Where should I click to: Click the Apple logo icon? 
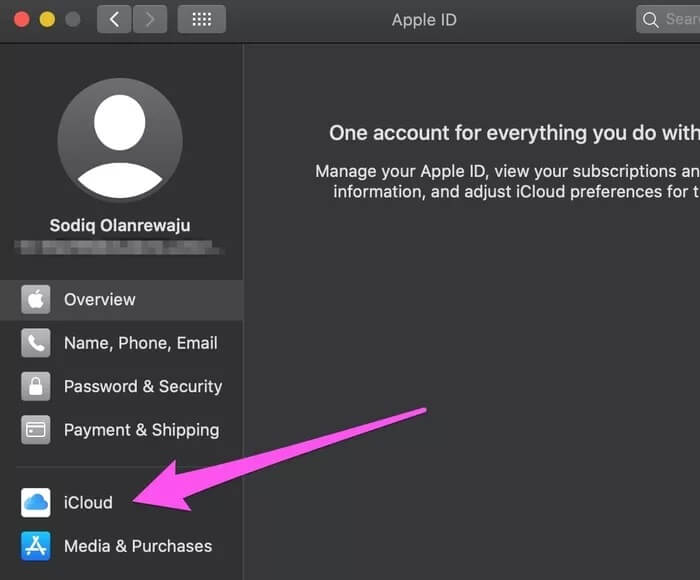pyautogui.click(x=36, y=300)
